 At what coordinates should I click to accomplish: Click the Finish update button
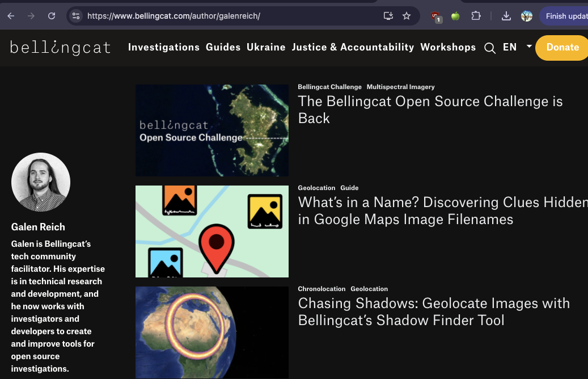pyautogui.click(x=565, y=16)
